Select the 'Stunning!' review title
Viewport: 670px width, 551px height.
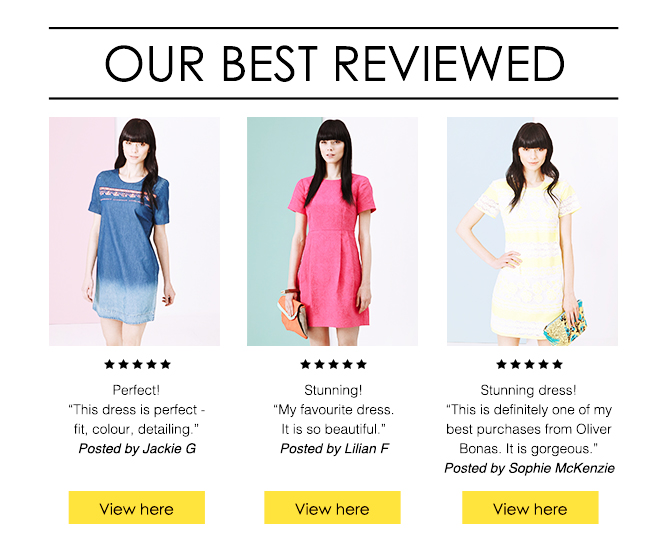[333, 390]
